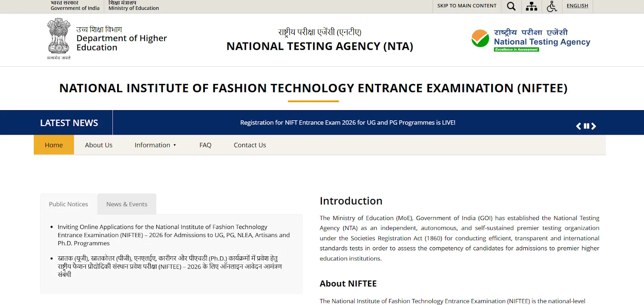Open the Hindi NIFTEE 2026 notice
This screenshot has width=644, height=305.
click(170, 266)
